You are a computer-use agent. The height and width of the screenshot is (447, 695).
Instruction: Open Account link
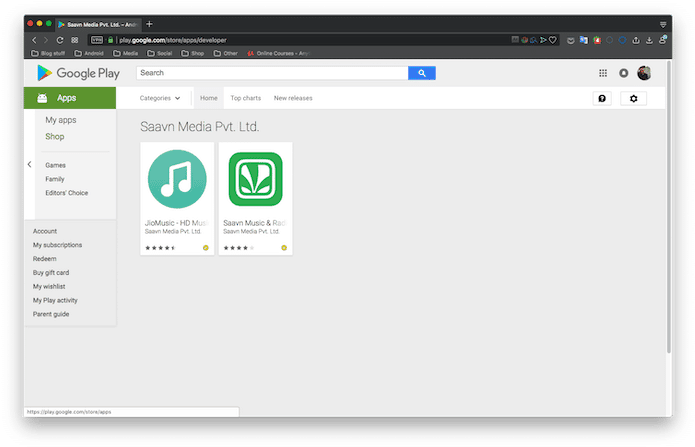pos(45,231)
